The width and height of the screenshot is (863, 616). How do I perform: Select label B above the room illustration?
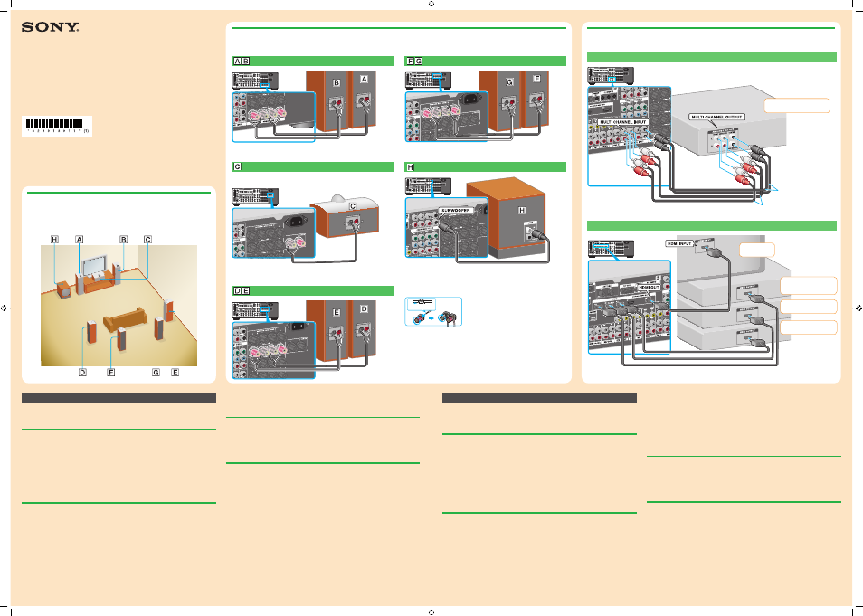123,240
